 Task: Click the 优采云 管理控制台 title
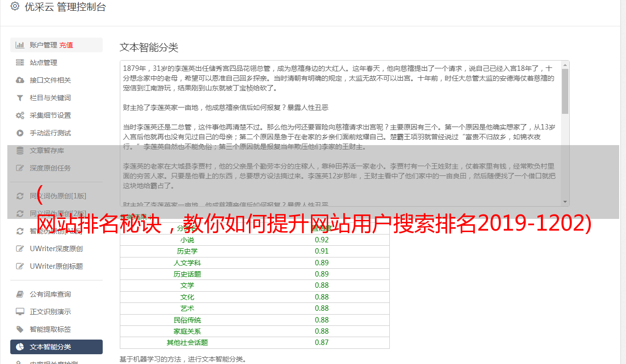64,7
